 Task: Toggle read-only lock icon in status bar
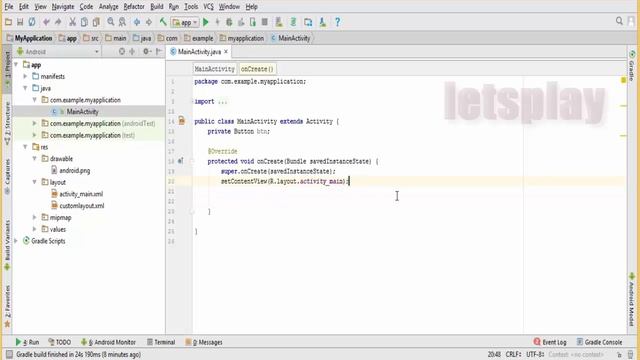click(x=619, y=355)
